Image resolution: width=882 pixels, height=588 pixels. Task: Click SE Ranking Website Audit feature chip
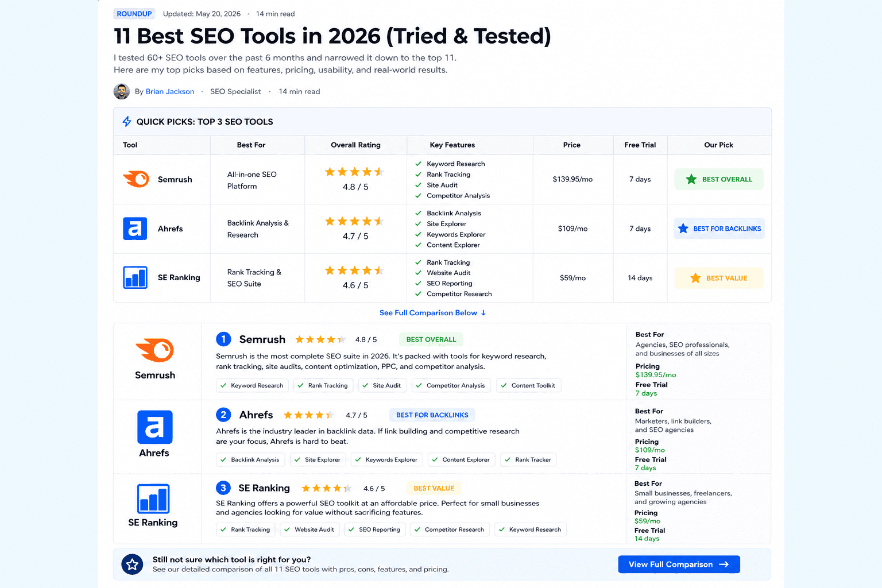tap(310, 529)
